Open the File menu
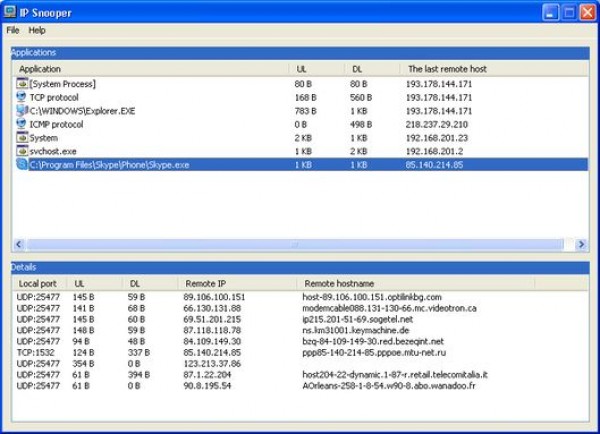This screenshot has width=600, height=434. coord(13,30)
